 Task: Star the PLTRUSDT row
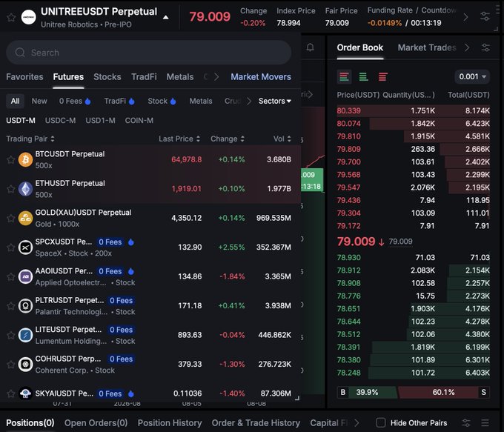11,306
